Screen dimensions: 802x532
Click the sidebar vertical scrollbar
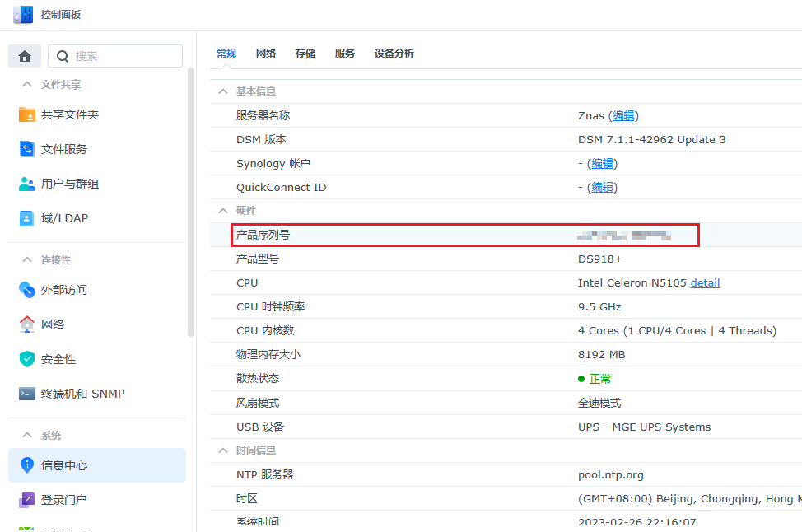coord(191,202)
